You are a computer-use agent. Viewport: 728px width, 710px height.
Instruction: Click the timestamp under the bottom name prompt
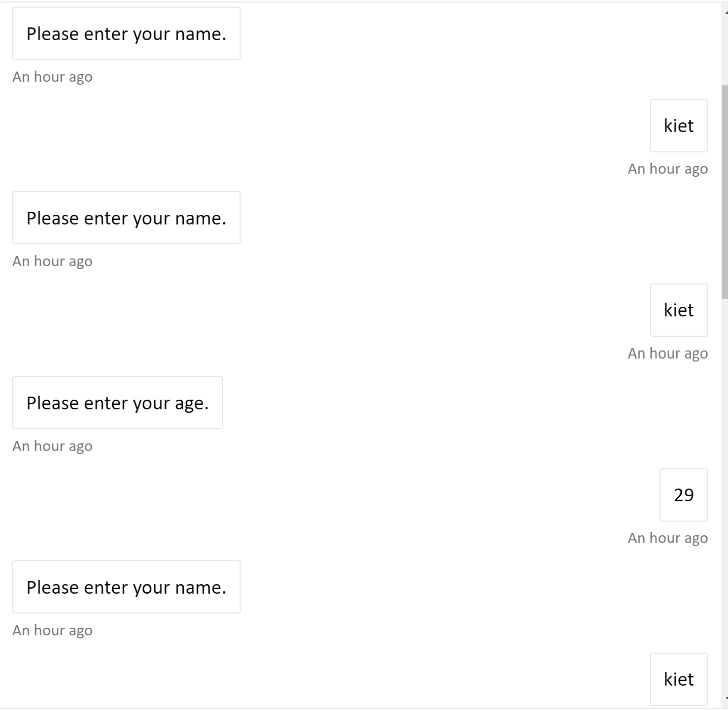[x=52, y=630]
